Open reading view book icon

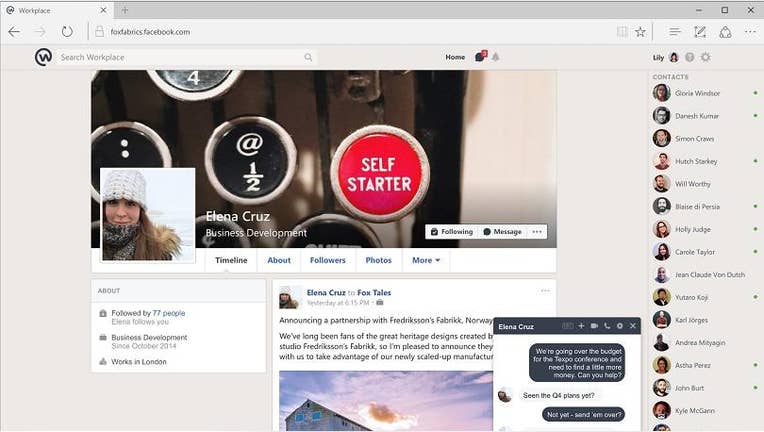coord(622,32)
